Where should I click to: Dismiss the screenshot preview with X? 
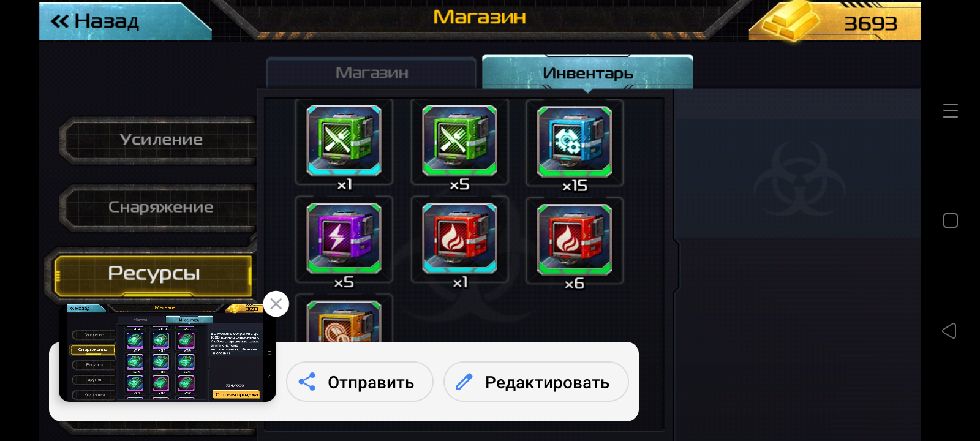click(276, 304)
